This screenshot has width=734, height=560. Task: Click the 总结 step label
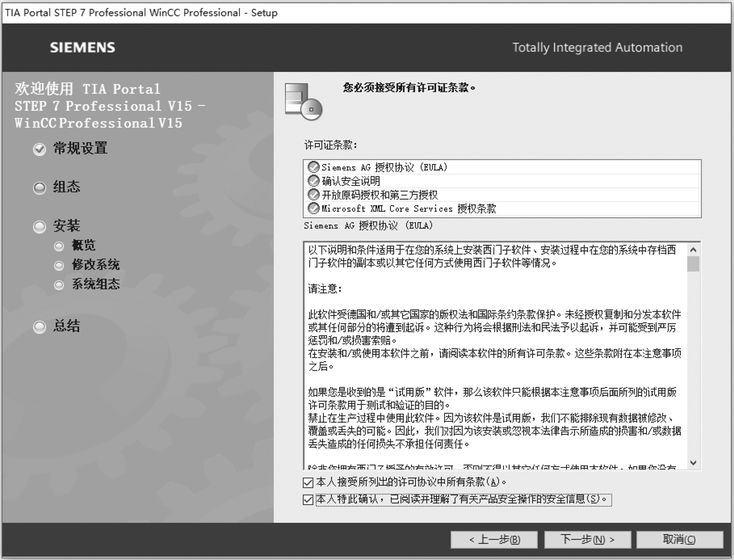67,326
